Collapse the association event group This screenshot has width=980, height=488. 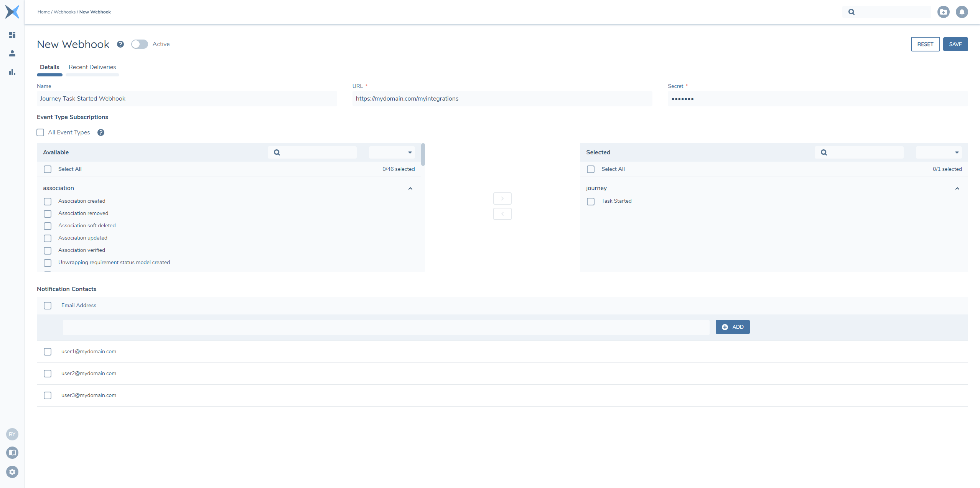[x=410, y=188]
